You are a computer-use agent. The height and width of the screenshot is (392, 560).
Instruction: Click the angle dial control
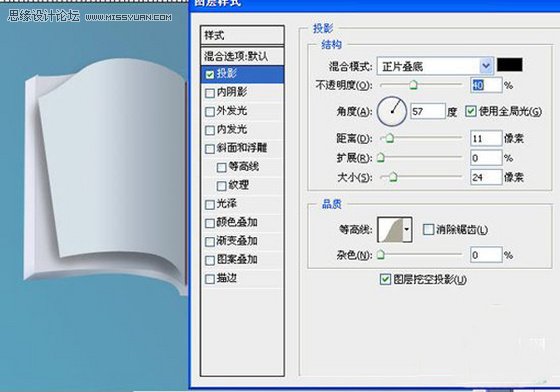click(x=392, y=112)
